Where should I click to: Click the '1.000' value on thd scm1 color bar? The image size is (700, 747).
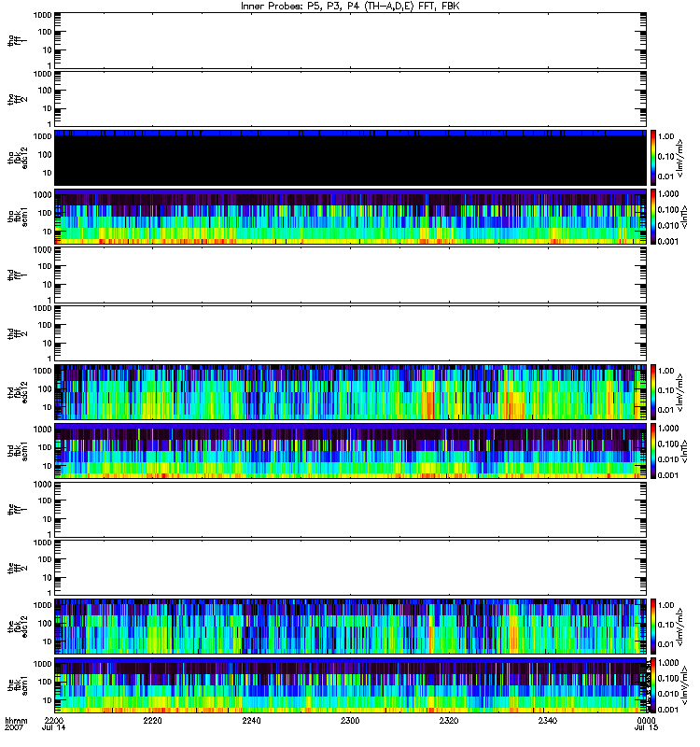click(x=667, y=428)
